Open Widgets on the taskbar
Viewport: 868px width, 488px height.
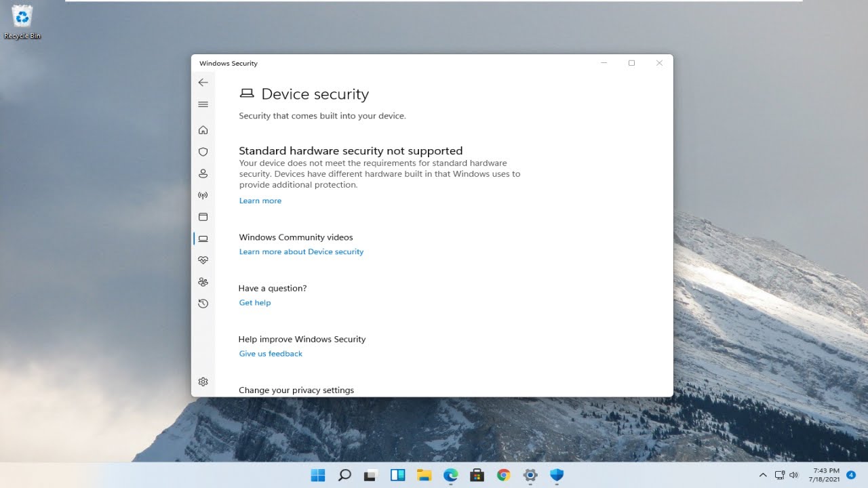(397, 475)
